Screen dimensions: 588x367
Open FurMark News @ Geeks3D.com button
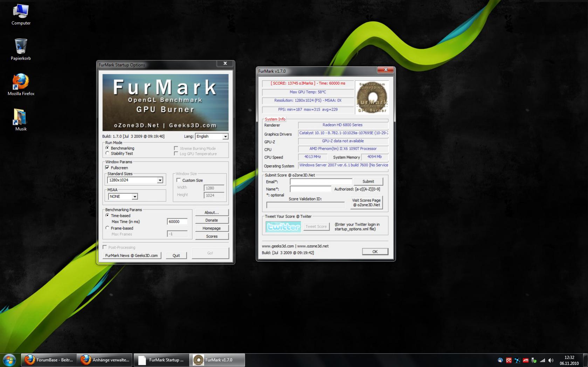click(x=132, y=255)
